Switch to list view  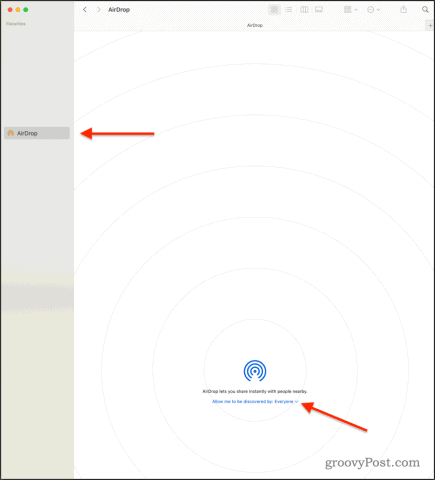pyautogui.click(x=289, y=10)
